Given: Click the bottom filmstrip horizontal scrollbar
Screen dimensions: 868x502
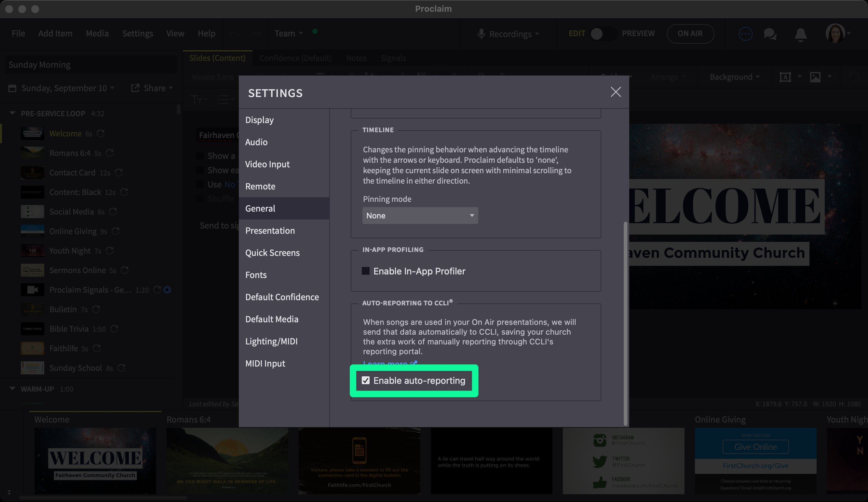Looking at the screenshot, I should pos(103,497).
